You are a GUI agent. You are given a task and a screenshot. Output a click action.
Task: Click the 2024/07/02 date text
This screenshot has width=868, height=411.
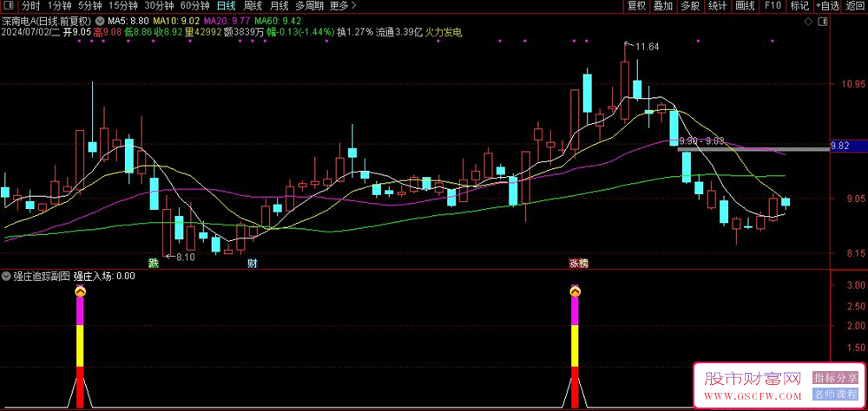(23, 32)
